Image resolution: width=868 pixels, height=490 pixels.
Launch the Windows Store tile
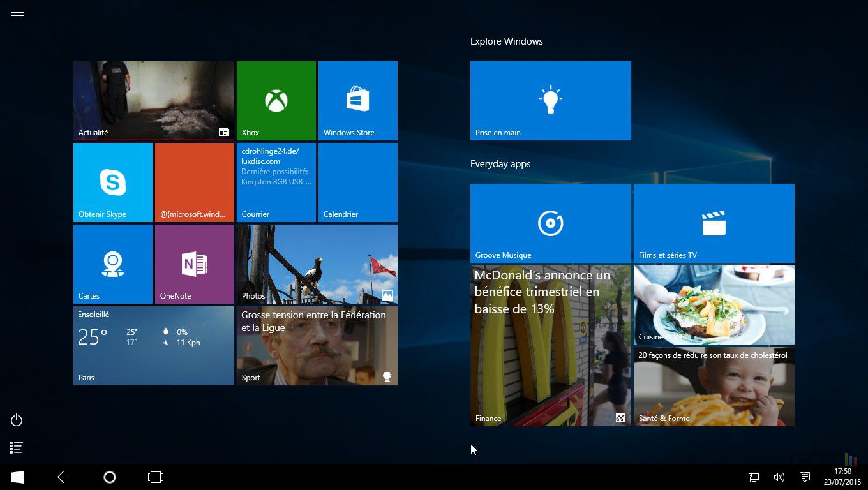click(x=358, y=101)
